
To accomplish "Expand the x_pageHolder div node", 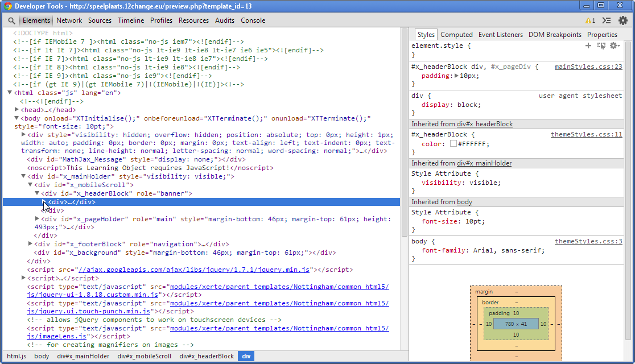I will (x=37, y=218).
